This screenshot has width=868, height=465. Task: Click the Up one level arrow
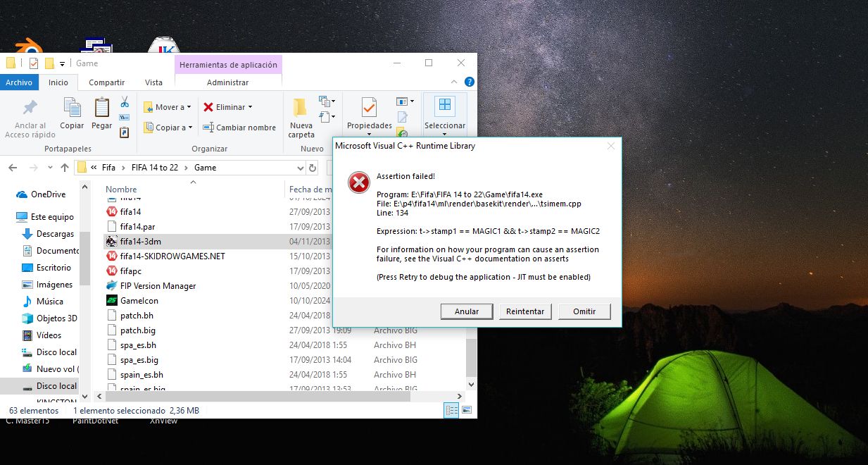[x=65, y=168]
